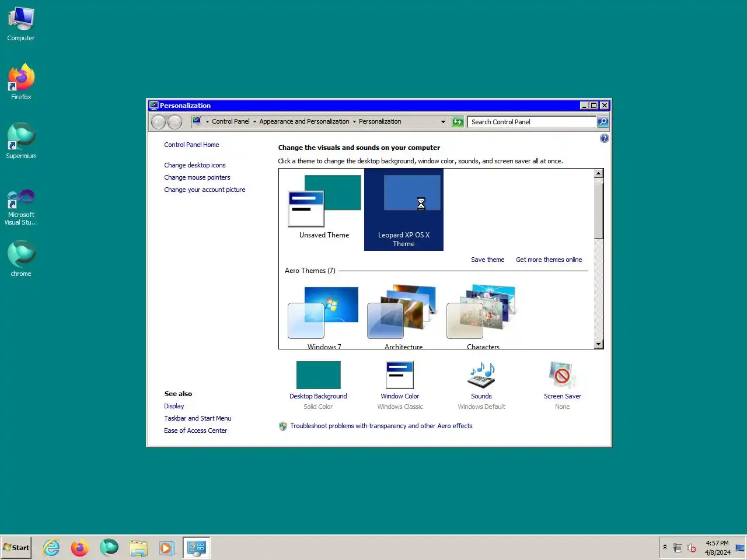Click the Save theme link
Image resolution: width=747 pixels, height=560 pixels.
(488, 260)
